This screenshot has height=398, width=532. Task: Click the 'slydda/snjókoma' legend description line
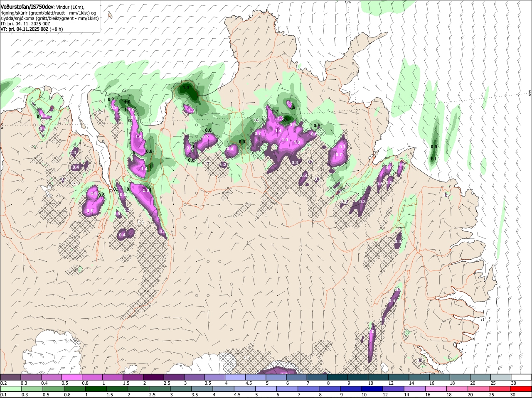[49, 18]
